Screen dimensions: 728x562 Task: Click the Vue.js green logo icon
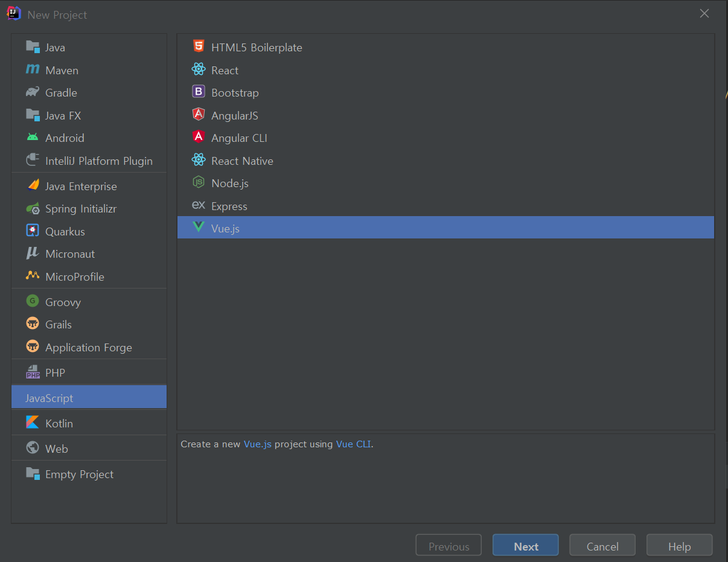(199, 228)
